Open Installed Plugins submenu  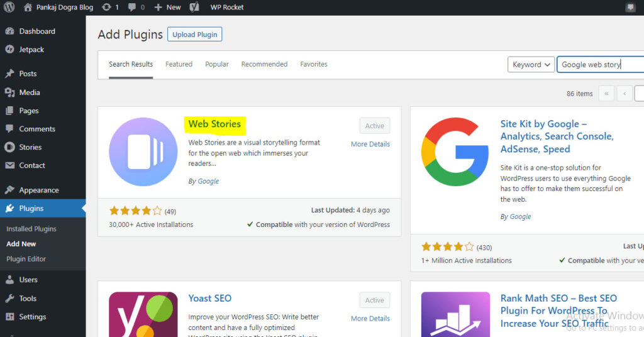point(31,229)
